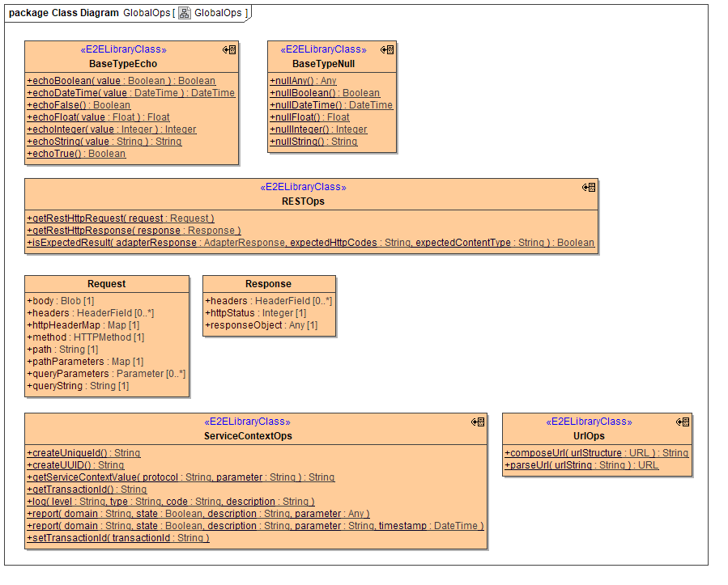The height and width of the screenshot is (585, 728).
Task: Click the BaseTypeNull class corner icon
Action: (x=388, y=49)
